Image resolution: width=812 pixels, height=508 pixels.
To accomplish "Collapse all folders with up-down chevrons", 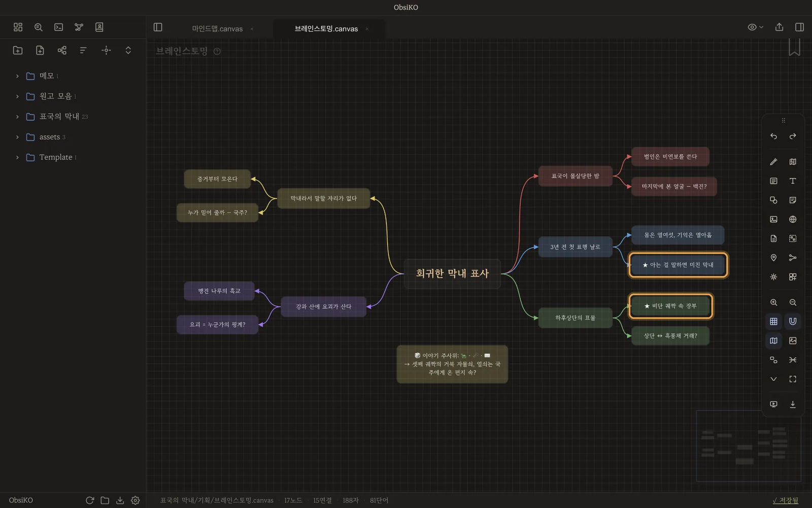I will click(128, 50).
